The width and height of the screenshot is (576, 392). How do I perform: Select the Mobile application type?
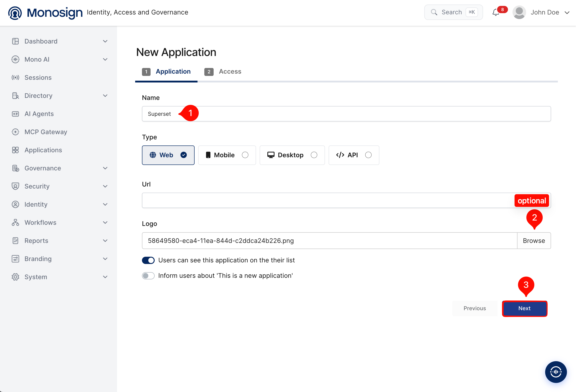click(x=227, y=155)
